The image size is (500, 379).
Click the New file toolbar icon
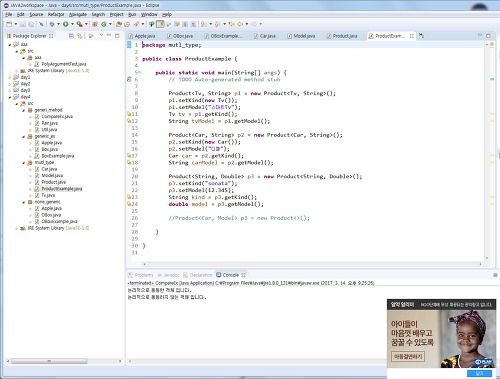pos(9,24)
